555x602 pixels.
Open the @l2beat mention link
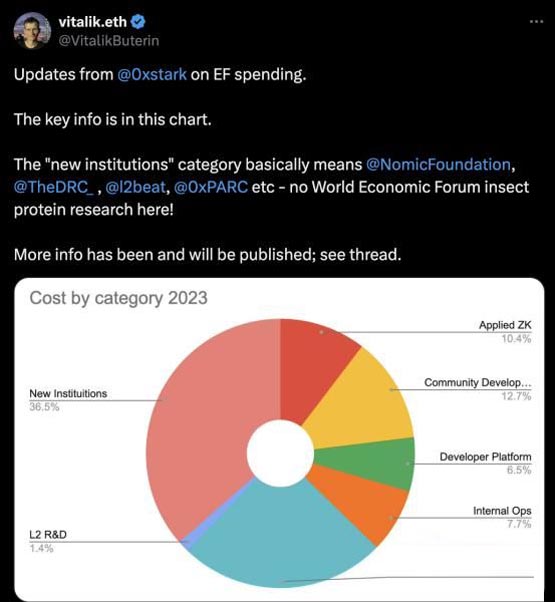pos(135,187)
